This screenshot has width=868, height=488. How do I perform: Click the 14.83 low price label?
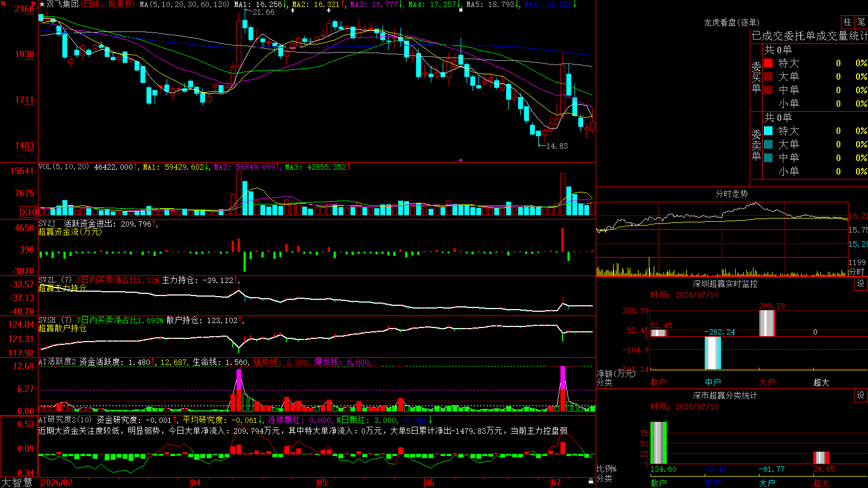pos(557,146)
